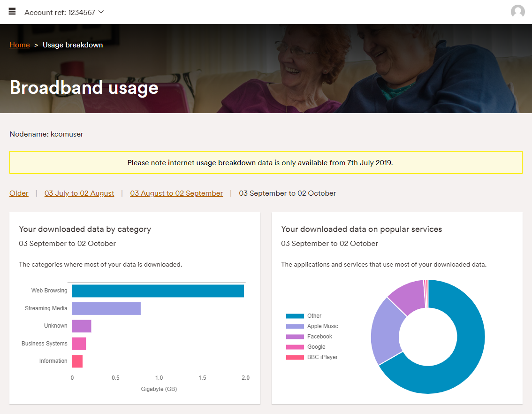Click the Usage breakdown breadcrumb label
The image size is (532, 414).
72,45
